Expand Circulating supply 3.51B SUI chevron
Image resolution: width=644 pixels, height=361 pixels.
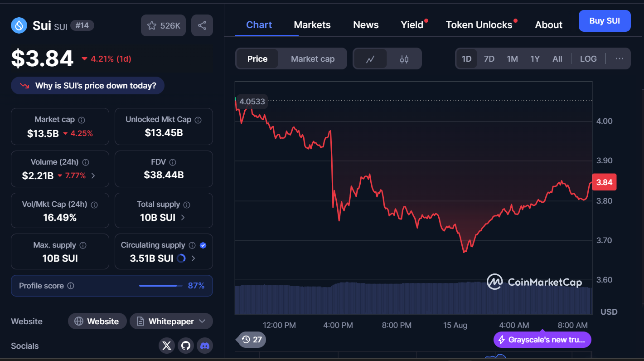tap(194, 259)
